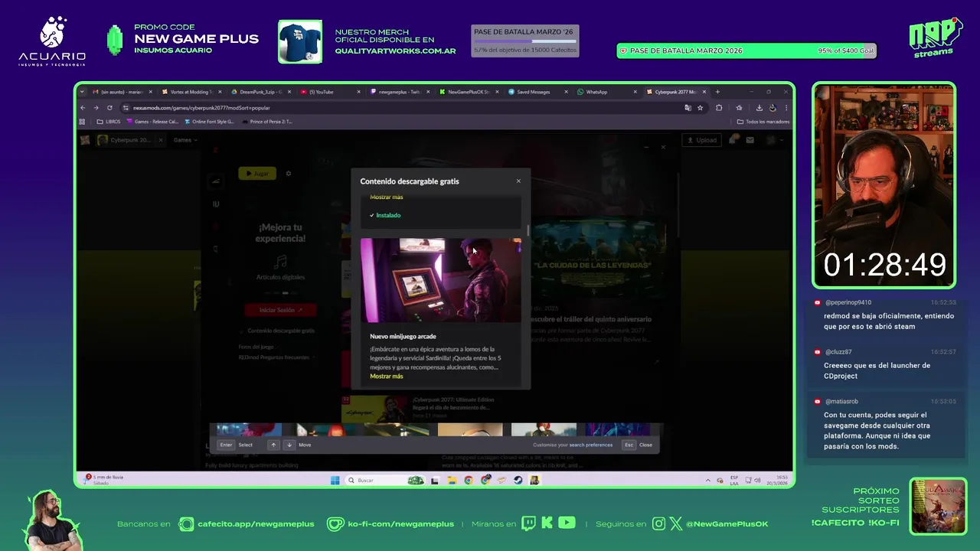Switch to the Saved Messages Telegram tab
The height and width of the screenshot is (551, 980).
[538, 92]
